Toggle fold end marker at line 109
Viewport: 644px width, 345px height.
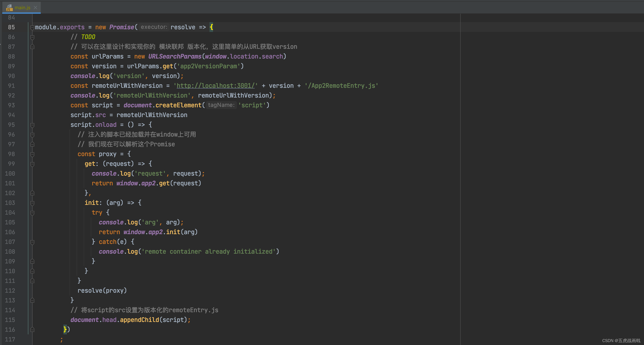[x=32, y=261]
